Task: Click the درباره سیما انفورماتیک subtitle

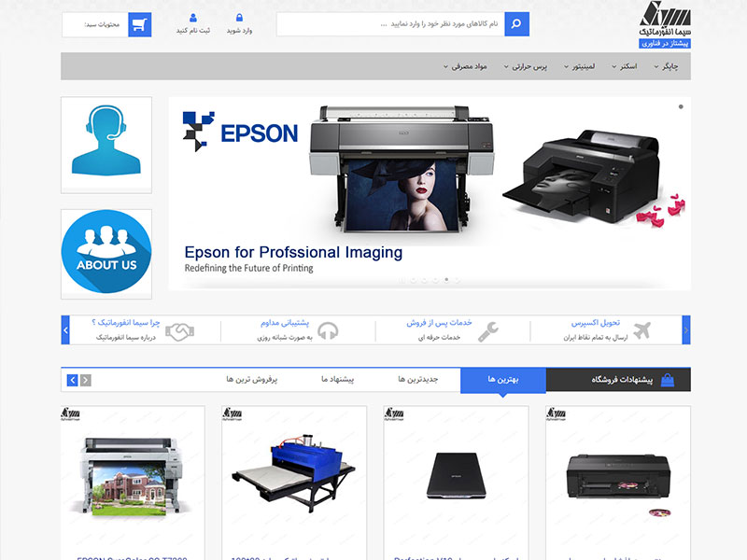Action: pos(126,337)
